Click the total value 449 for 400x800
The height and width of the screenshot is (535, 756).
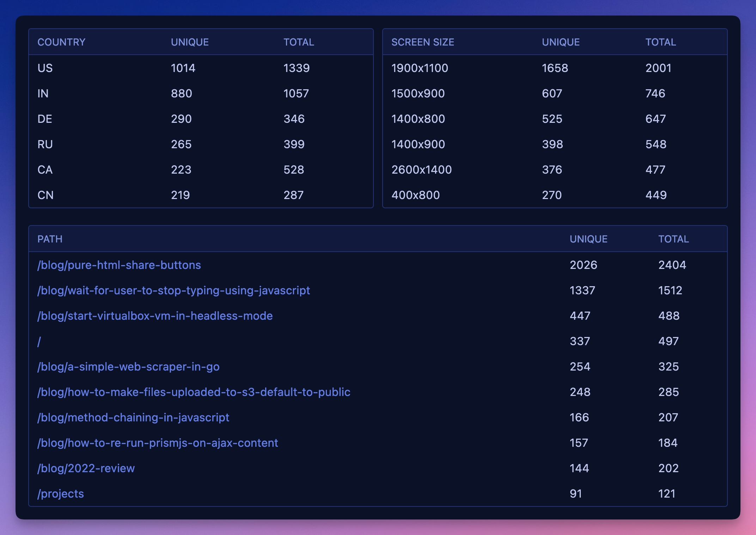[x=656, y=195]
